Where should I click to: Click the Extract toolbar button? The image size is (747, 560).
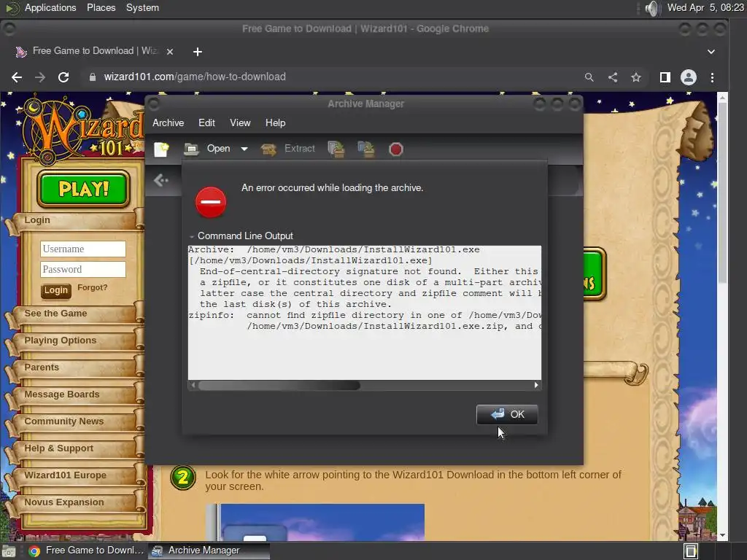[288, 149]
